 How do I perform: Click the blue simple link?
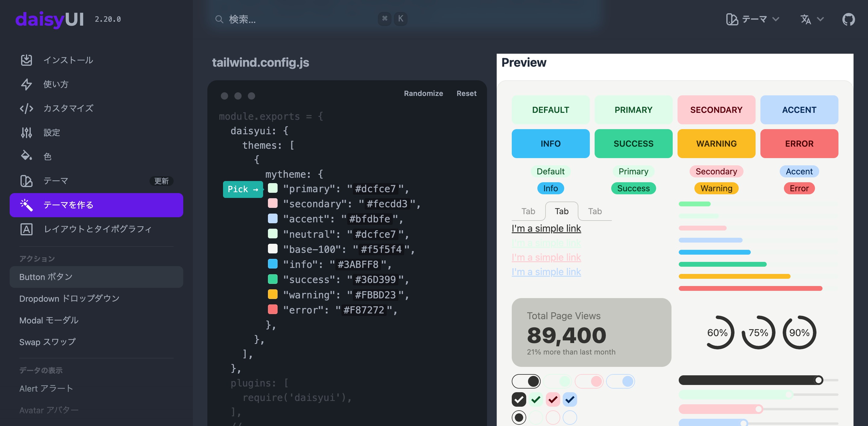546,272
